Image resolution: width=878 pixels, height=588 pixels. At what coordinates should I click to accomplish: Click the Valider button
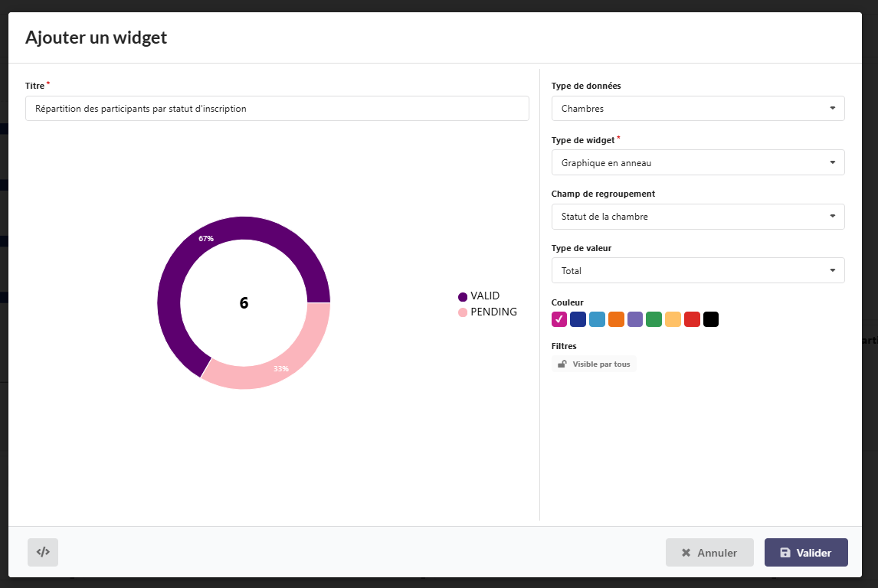[805, 553]
